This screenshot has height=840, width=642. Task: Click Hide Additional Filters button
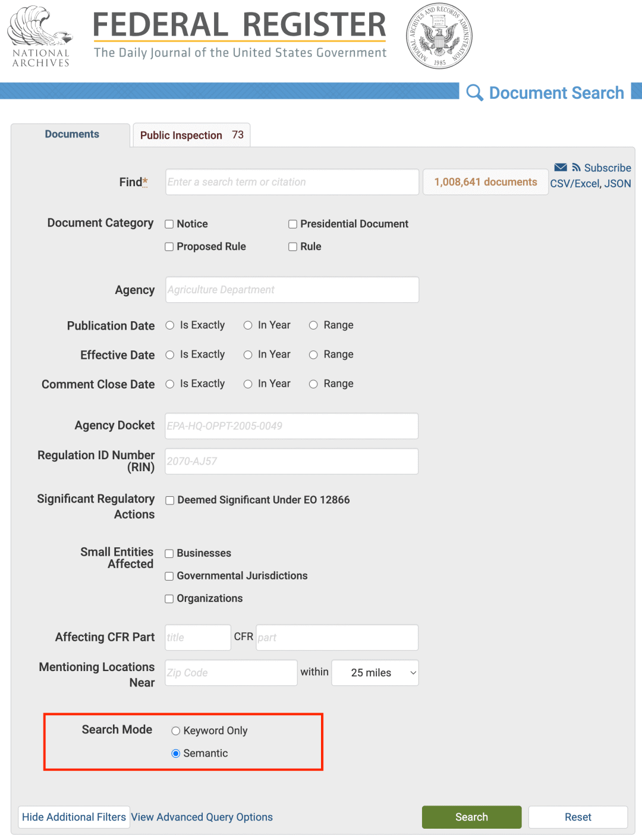click(x=74, y=817)
